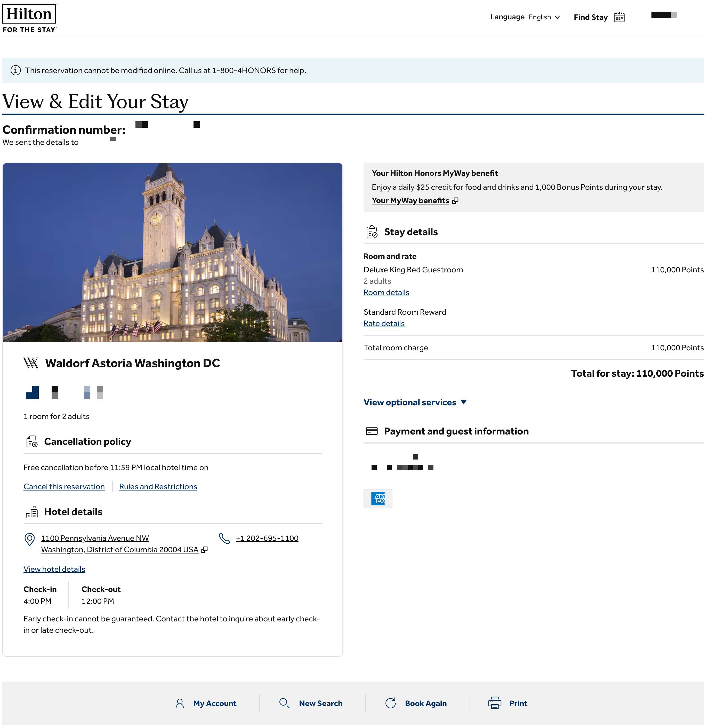This screenshot has height=728, width=709.
Task: Click the printer icon in footer
Action: 495,703
